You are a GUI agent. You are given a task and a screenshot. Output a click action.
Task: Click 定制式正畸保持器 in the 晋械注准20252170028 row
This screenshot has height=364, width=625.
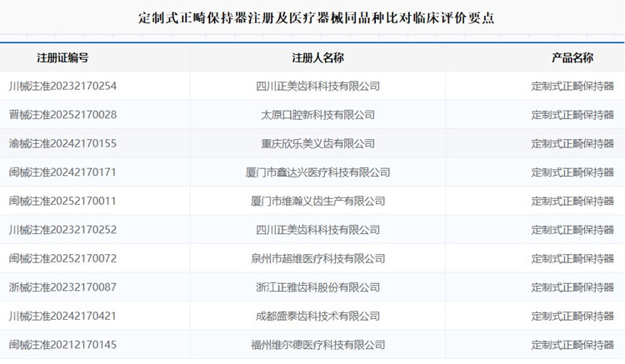click(572, 115)
